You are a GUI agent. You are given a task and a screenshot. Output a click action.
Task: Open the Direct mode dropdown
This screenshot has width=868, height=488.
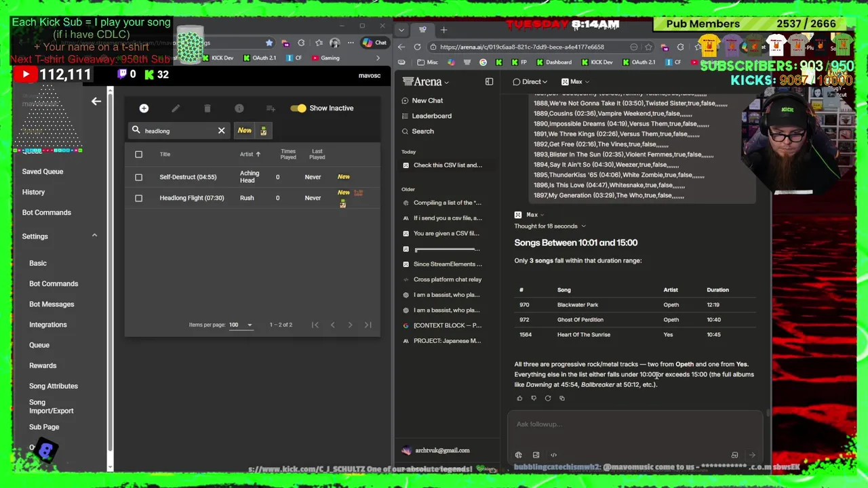pyautogui.click(x=530, y=81)
